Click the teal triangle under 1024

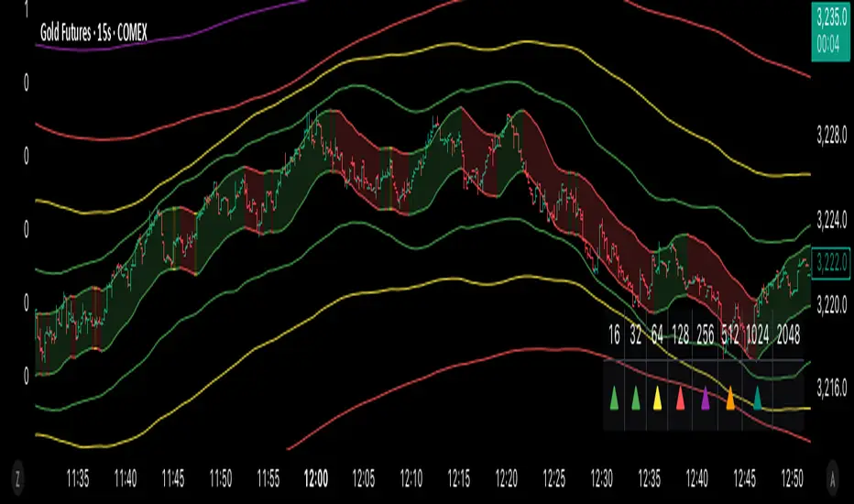pos(757,398)
